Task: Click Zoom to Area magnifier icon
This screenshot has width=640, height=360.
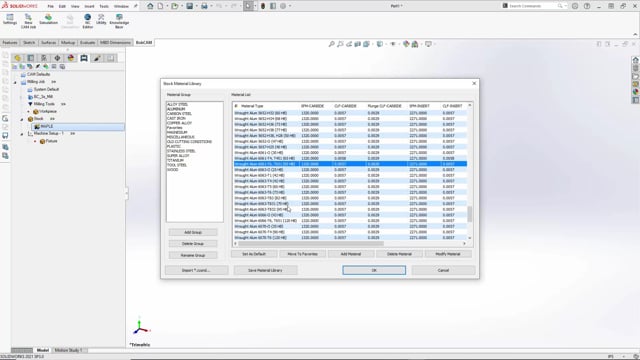Action: coord(340,44)
